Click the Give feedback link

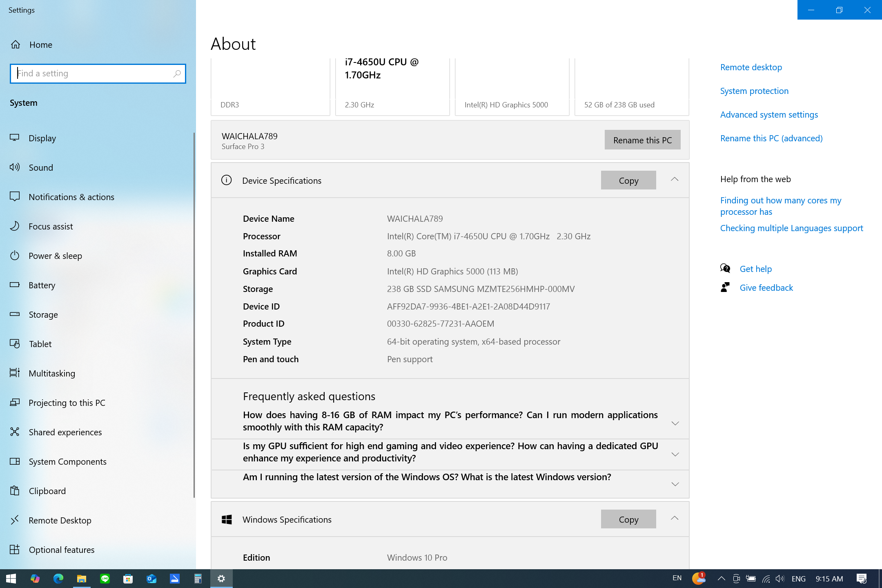(766, 287)
